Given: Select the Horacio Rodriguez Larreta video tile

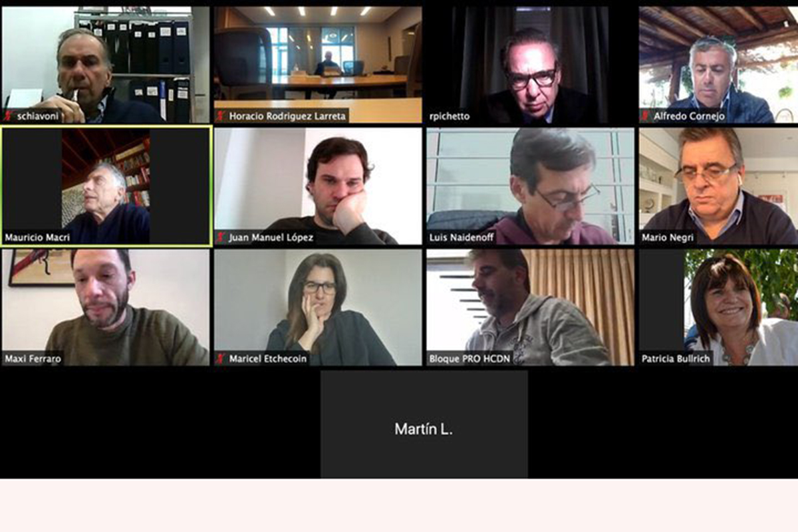Looking at the screenshot, I should 318,65.
